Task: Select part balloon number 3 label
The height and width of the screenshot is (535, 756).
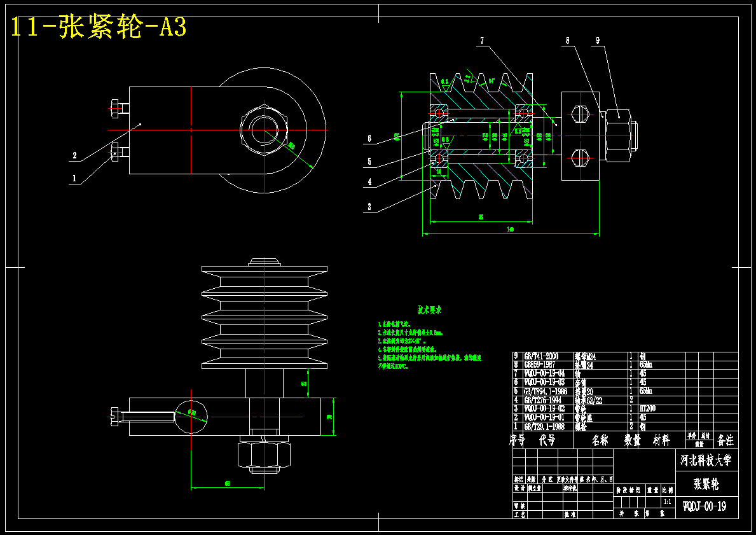Action: [x=369, y=207]
